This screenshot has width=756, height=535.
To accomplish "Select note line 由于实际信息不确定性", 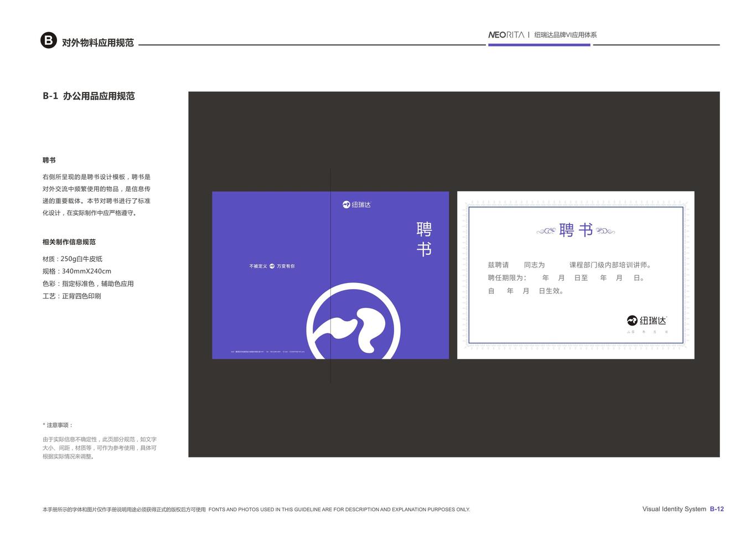I will click(100, 439).
